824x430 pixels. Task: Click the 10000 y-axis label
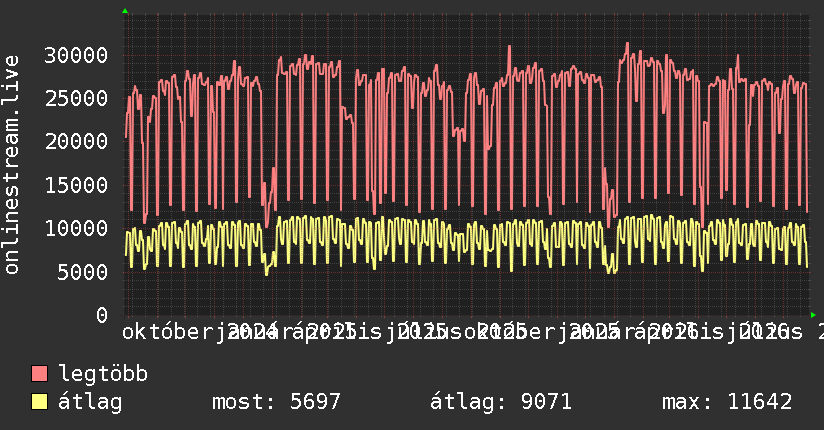pos(76,228)
